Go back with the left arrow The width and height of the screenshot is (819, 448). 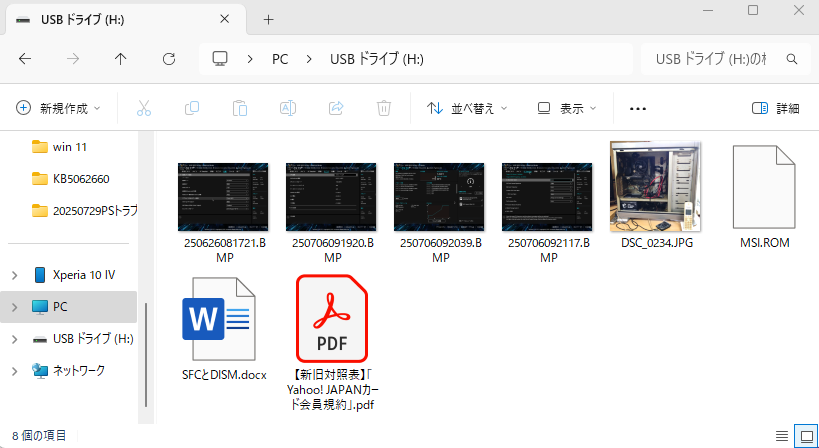coord(25,59)
